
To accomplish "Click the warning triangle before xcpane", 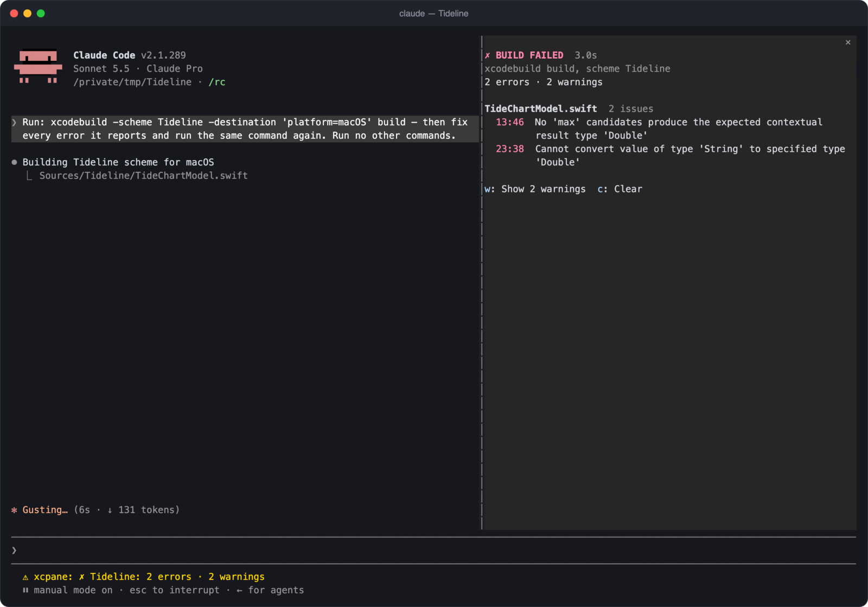I will 25,577.
